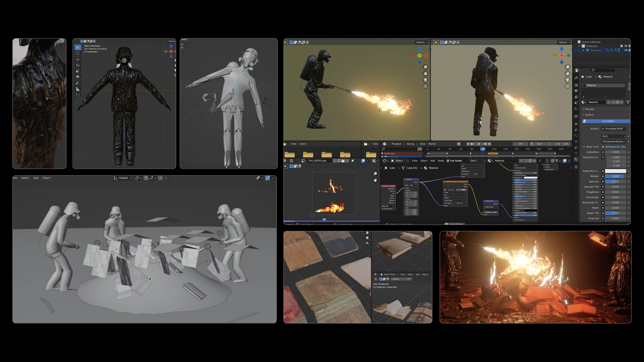Select the Move tool in the orthographic viewport toolbar
The image size is (644, 362).
click(78, 60)
